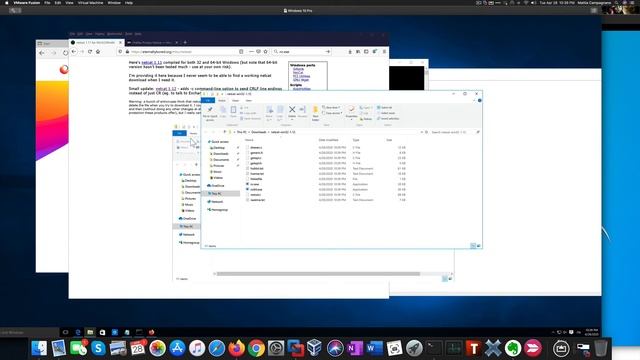Click Firefox home icon

[x=98, y=52]
